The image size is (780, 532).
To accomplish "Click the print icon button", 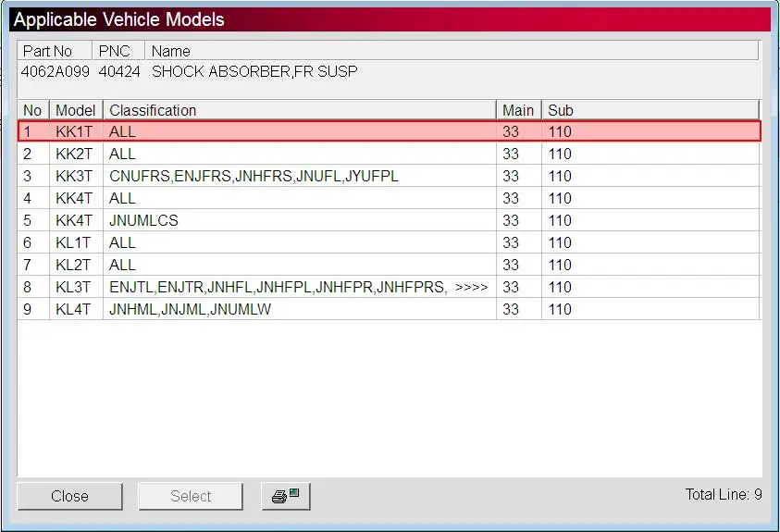I will (286, 496).
